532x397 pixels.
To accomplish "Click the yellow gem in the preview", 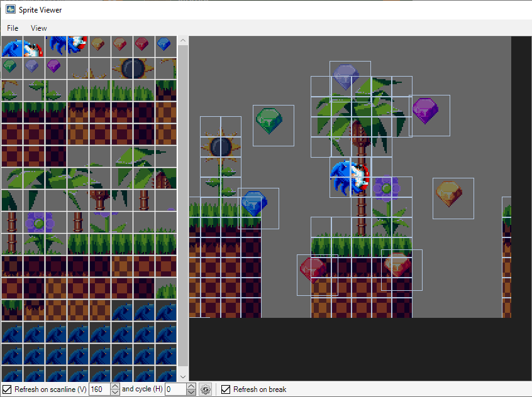I will tap(449, 193).
